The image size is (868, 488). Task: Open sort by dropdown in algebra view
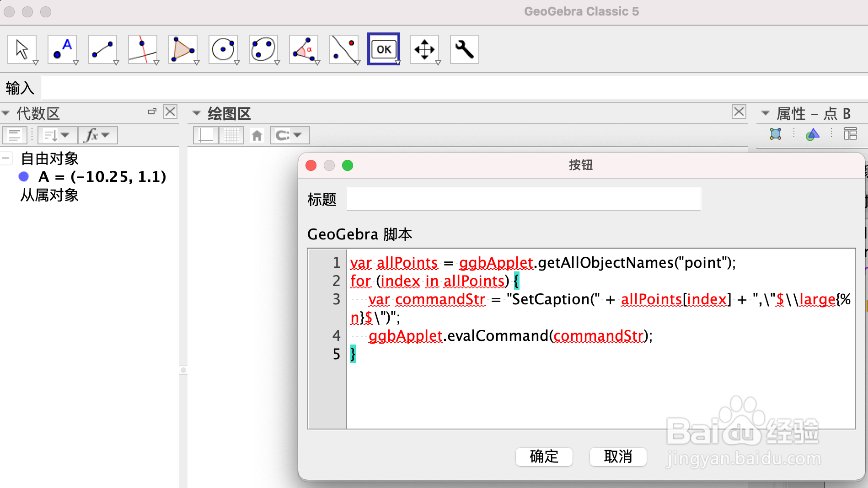point(57,135)
